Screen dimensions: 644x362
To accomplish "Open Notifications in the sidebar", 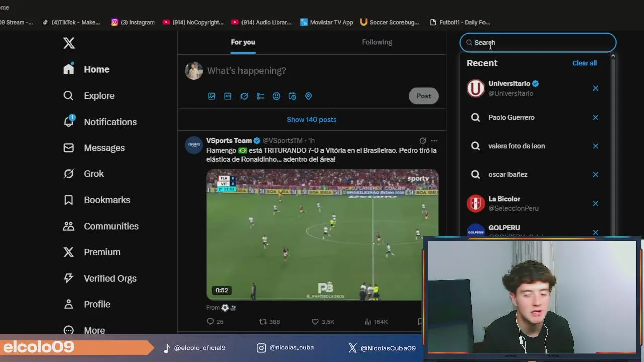I will pyautogui.click(x=100, y=122).
